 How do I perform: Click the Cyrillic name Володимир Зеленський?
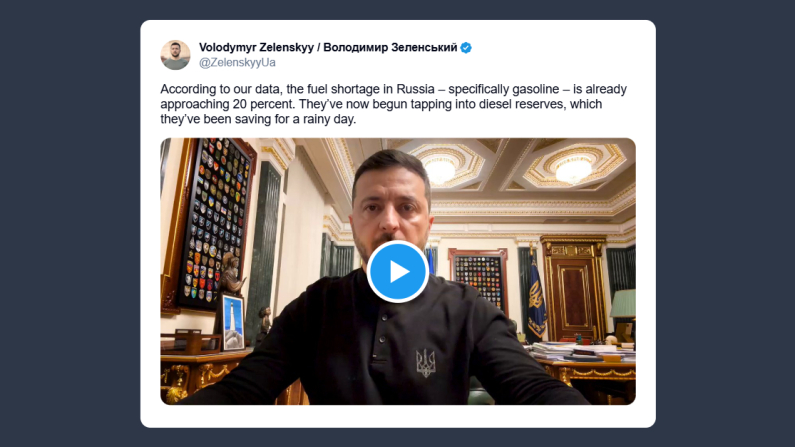click(x=390, y=47)
